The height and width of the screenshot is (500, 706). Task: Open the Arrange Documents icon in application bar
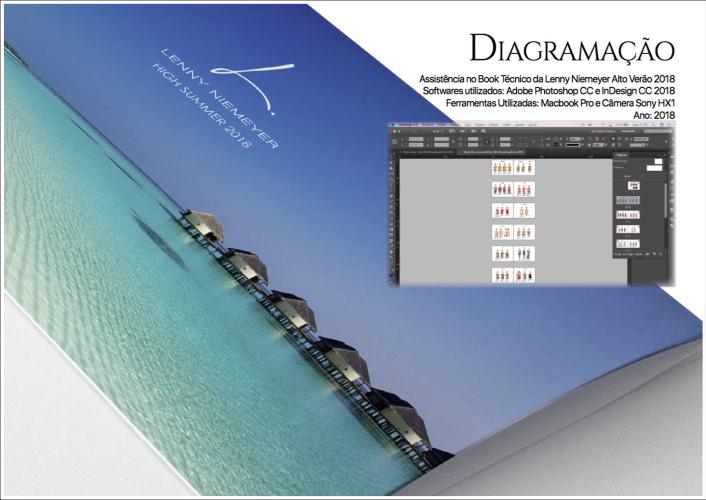click(474, 131)
